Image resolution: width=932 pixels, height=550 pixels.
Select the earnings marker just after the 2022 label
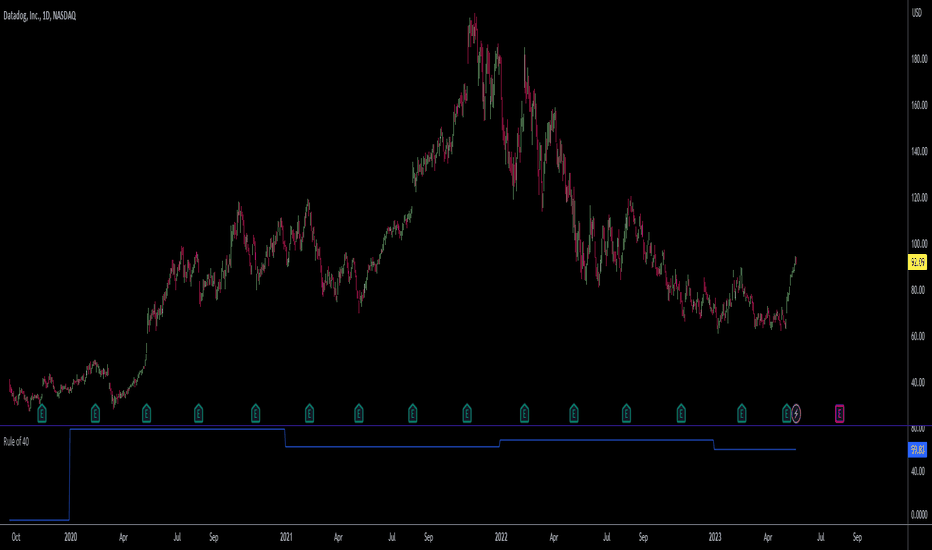point(524,413)
